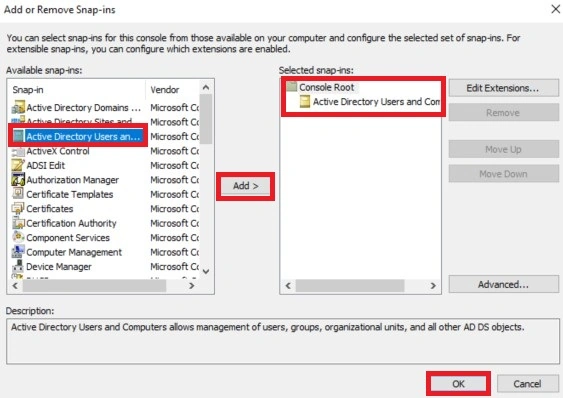Click Microsoft Co vendor cell for ADSI Edit
The image size is (563, 398).
(x=175, y=165)
